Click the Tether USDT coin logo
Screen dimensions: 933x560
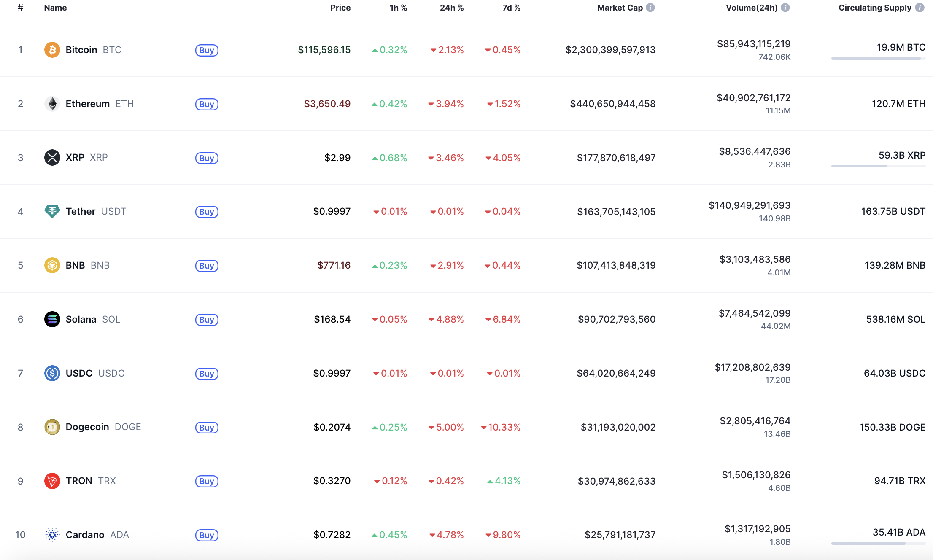click(52, 211)
